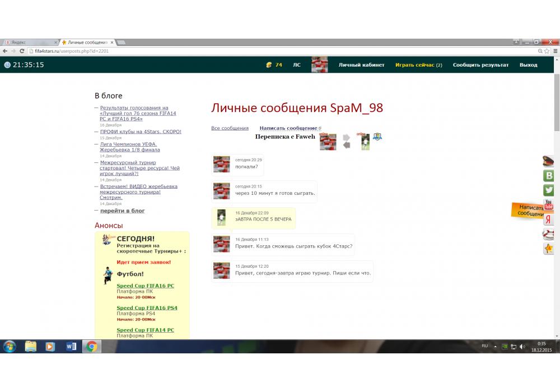The image size is (560, 392).
Task: Click network tray icon
Action: (x=514, y=347)
